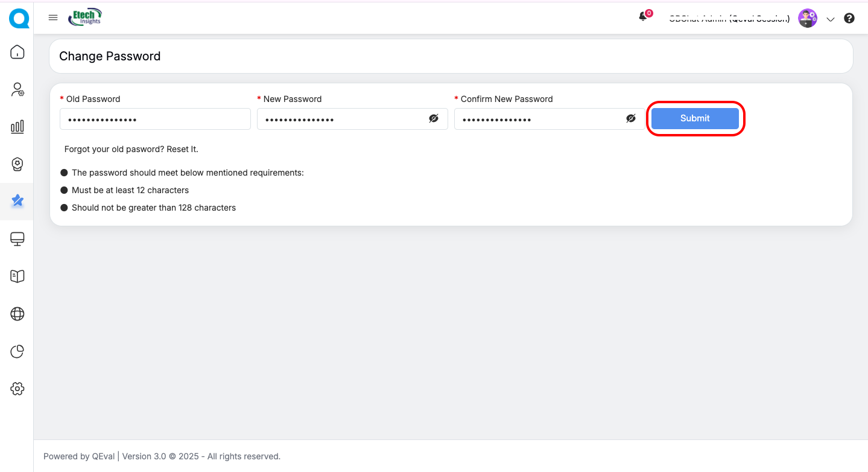
Task: Click the help question mark icon
Action: 849,18
